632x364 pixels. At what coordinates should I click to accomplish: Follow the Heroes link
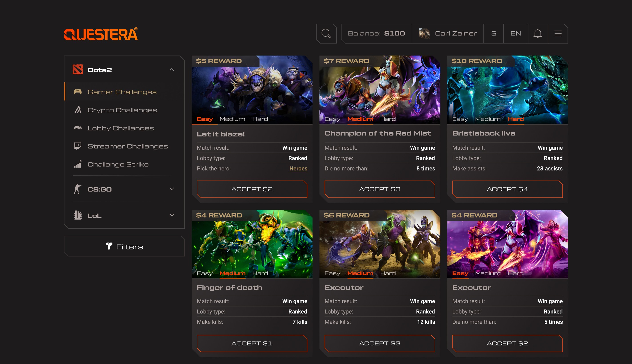point(298,168)
